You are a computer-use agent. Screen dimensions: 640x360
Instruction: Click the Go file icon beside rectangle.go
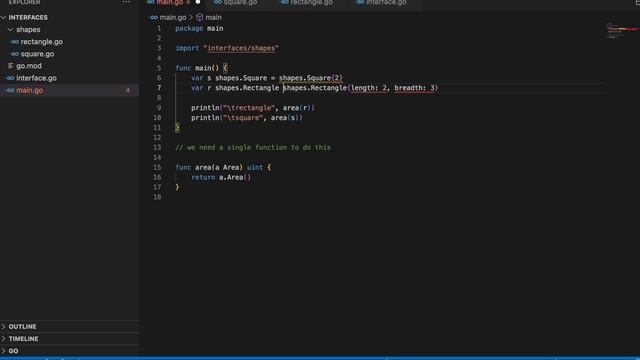pos(15,42)
